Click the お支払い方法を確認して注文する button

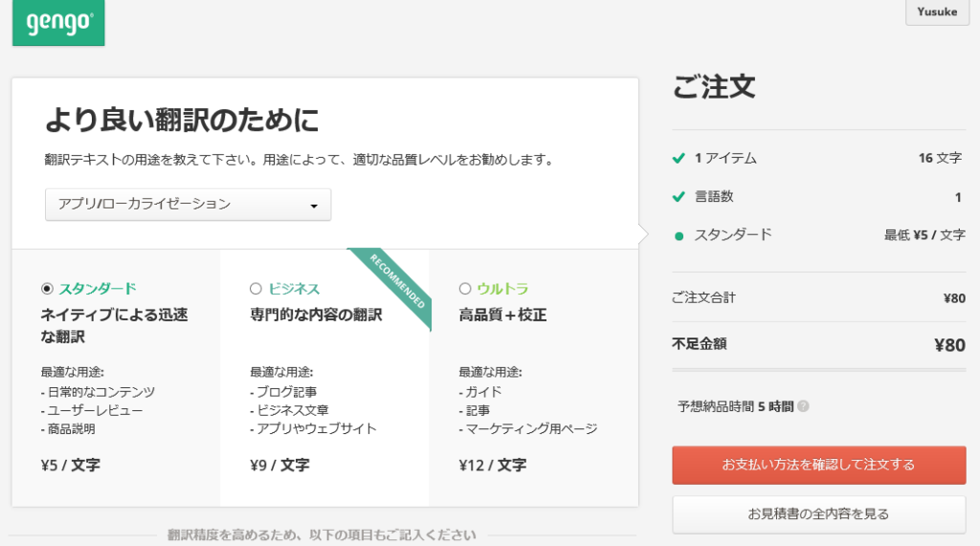click(x=818, y=465)
